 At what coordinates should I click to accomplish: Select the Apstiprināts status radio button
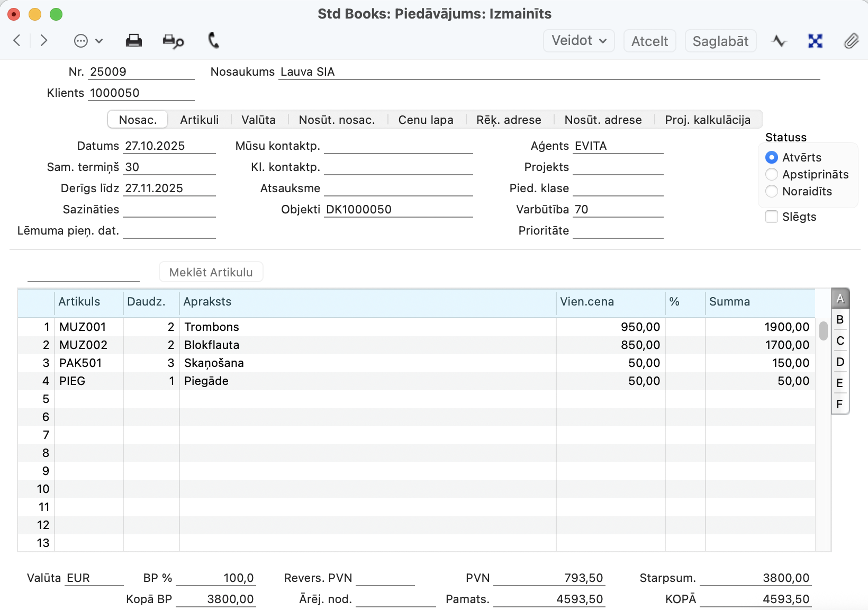click(772, 174)
